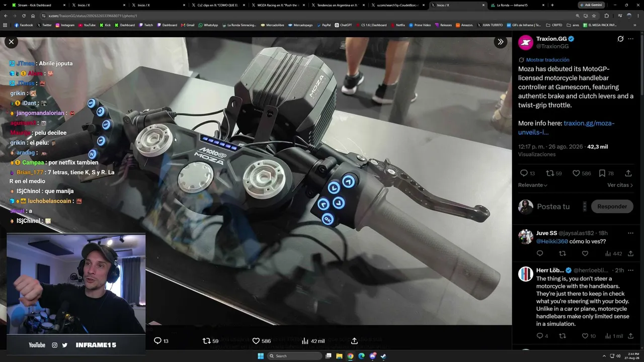644x362 pixels.
Task: Share the Juve SS reply
Action: coord(630,253)
